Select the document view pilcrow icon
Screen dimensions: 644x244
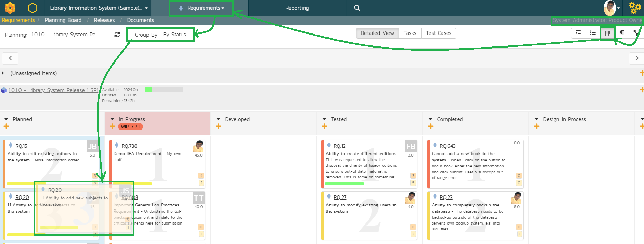pos(622,33)
